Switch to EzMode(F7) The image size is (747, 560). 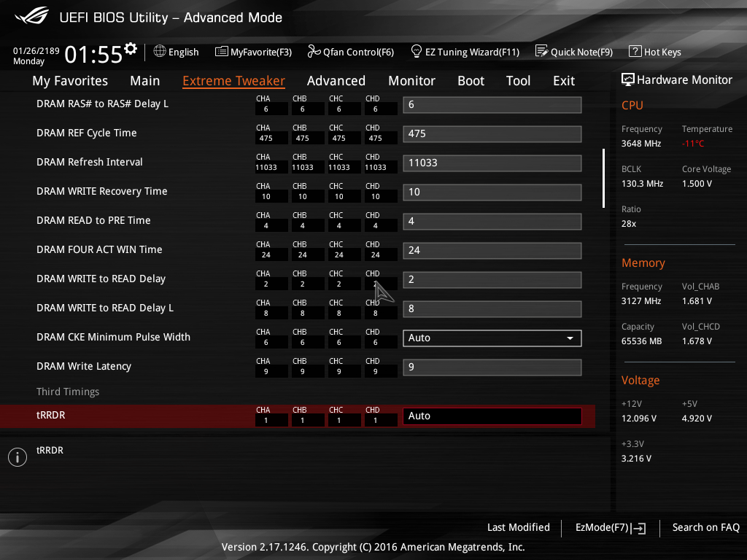(x=610, y=527)
